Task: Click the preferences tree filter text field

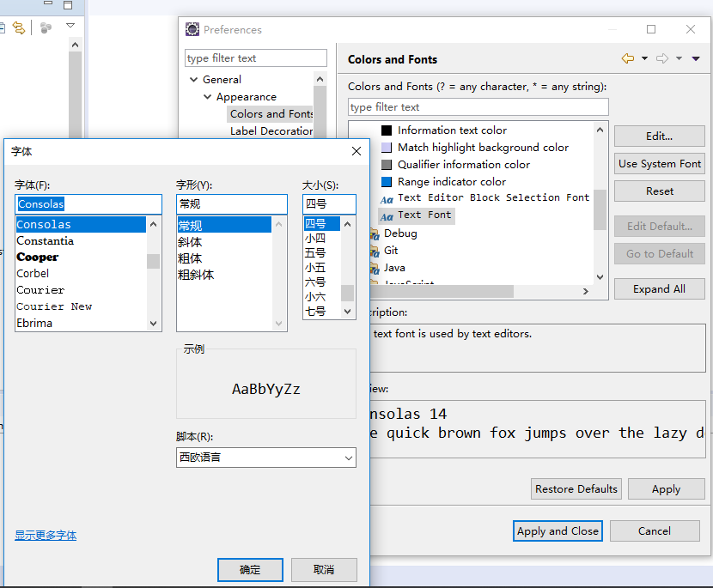Action: (255, 58)
